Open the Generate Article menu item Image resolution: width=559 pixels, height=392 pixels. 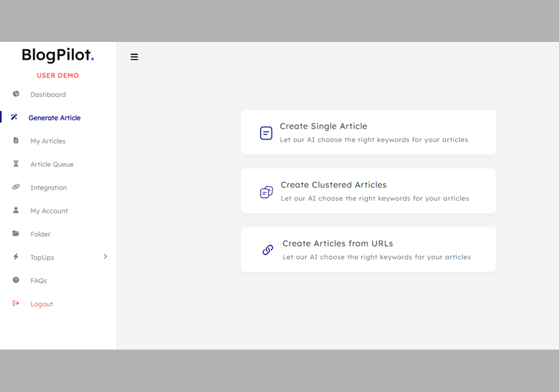pyautogui.click(x=54, y=117)
